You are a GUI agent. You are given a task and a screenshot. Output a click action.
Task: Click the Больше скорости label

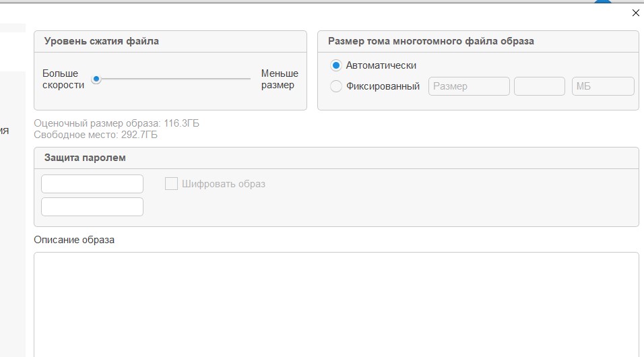click(x=63, y=79)
